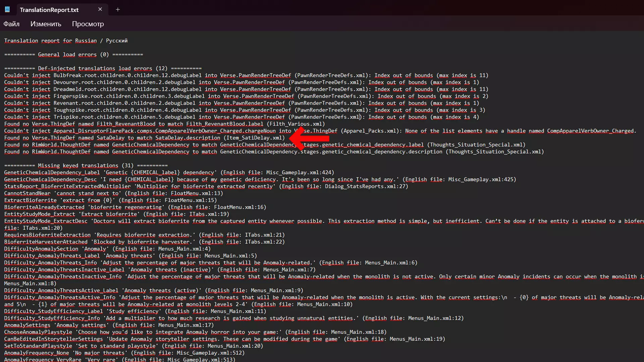Image resolution: width=644 pixels, height=362 pixels.
Task: Click the 'General load errors (0)' line
Action: tap(73, 54)
